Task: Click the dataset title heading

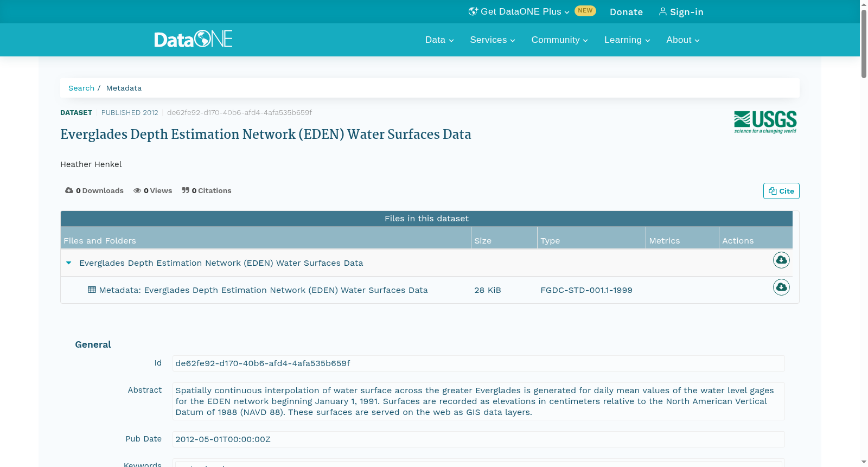Action: click(266, 135)
